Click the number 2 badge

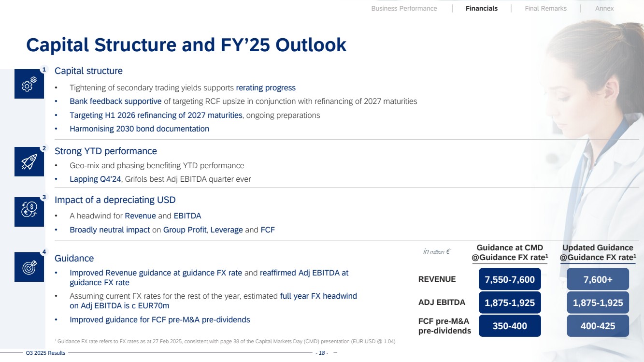pyautogui.click(x=44, y=148)
